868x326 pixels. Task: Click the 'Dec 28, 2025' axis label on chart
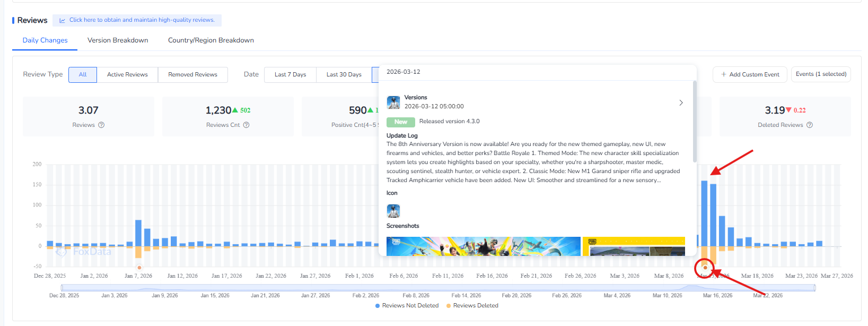coord(50,276)
